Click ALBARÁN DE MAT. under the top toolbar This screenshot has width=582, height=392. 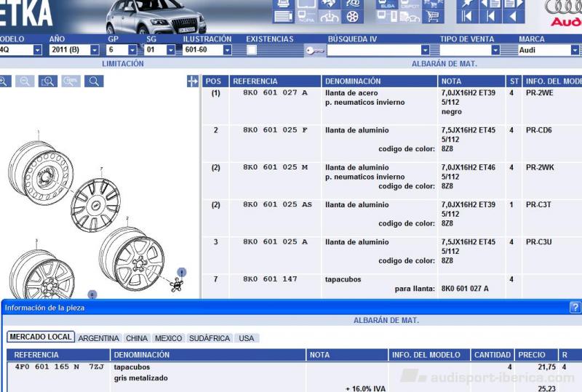tap(445, 64)
